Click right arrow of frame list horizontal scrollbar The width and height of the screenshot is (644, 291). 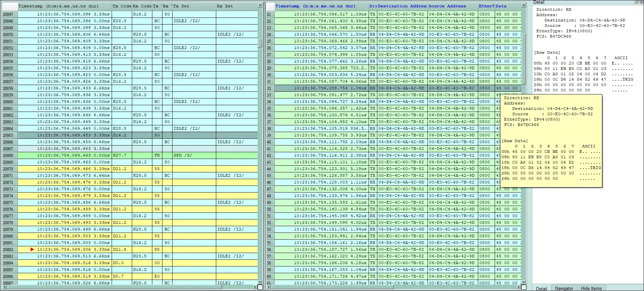pos(520,287)
